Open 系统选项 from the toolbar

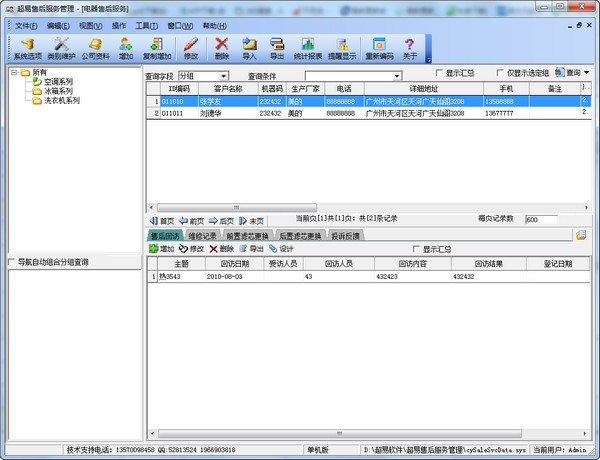click(x=28, y=48)
